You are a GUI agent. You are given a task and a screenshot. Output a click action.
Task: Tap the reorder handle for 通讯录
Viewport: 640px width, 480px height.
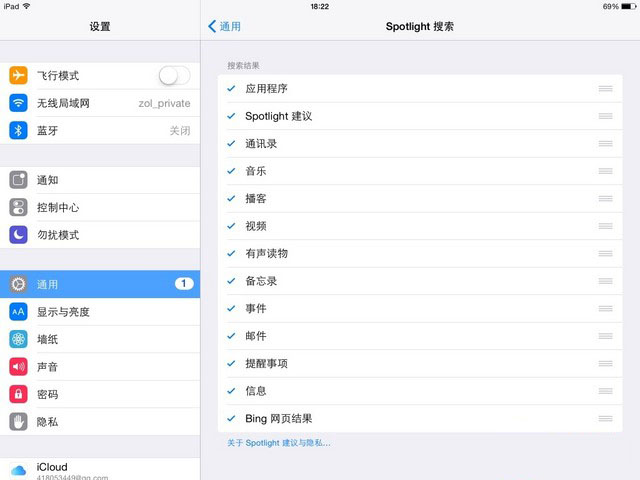[605, 144]
